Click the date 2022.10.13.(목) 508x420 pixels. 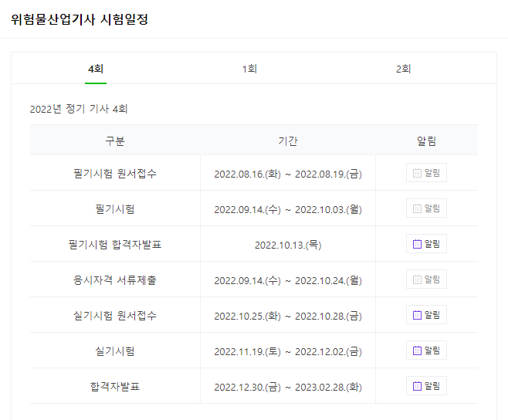point(288,245)
